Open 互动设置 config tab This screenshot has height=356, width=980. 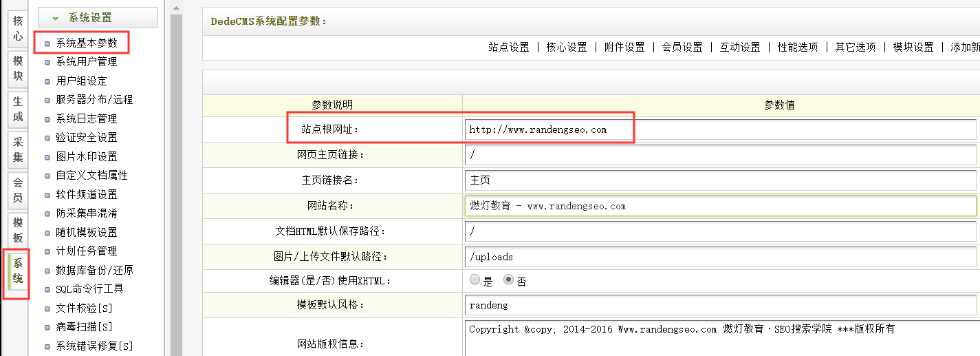point(740,48)
